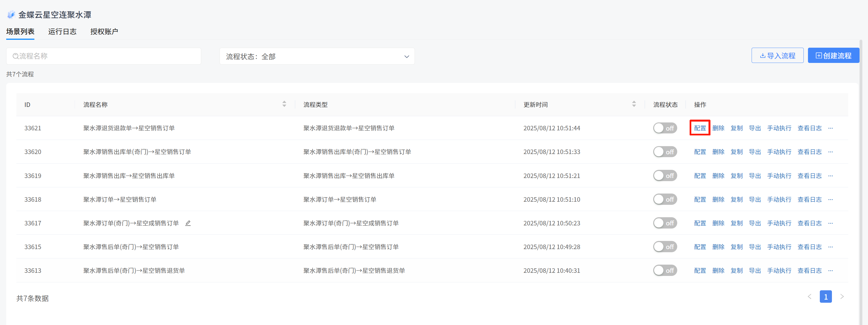Screen dimensions: 868x325
Task: Click the 导入流程 button
Action: tap(777, 56)
